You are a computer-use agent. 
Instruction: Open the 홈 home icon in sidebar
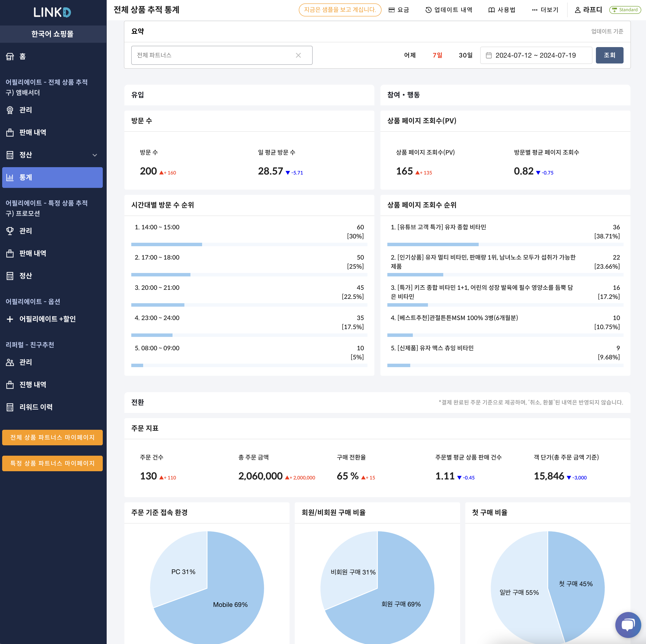point(10,57)
